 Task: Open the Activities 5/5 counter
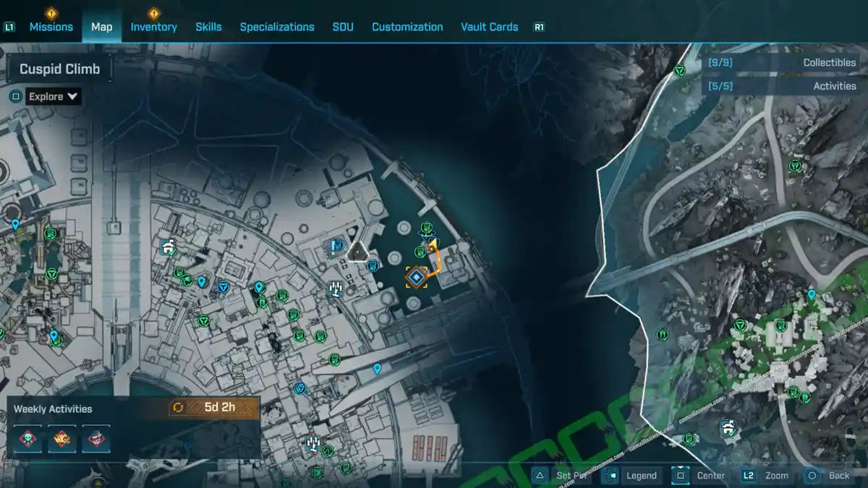pos(783,85)
